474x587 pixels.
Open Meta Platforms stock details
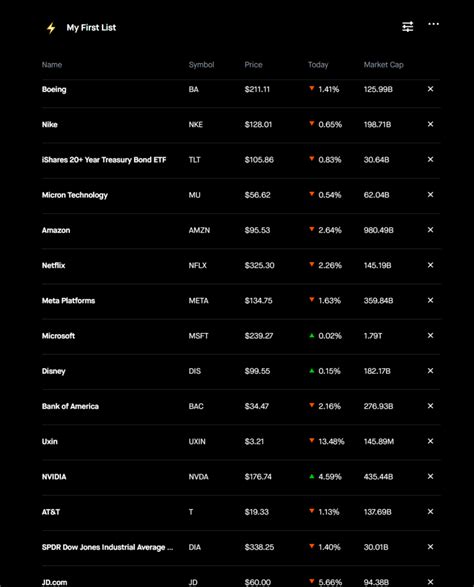coord(241,301)
